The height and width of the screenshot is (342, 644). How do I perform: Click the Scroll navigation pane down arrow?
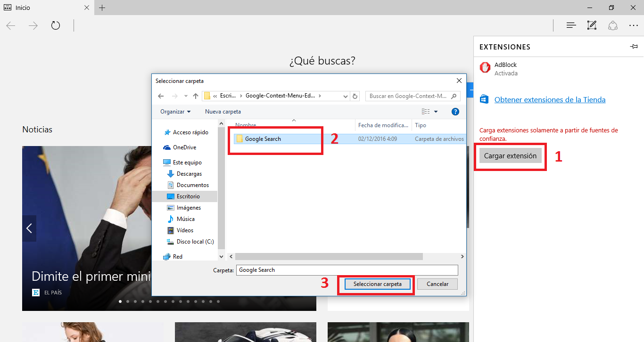(222, 257)
